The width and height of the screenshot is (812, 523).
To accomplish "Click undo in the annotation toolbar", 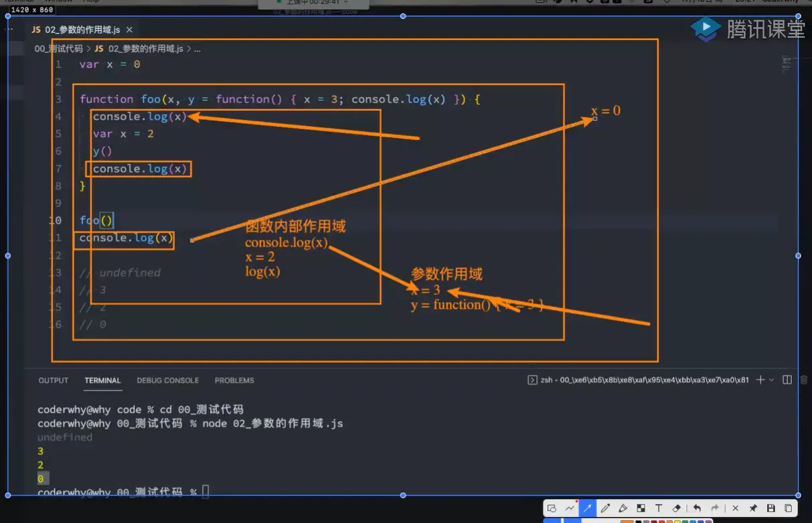I will tap(698, 509).
